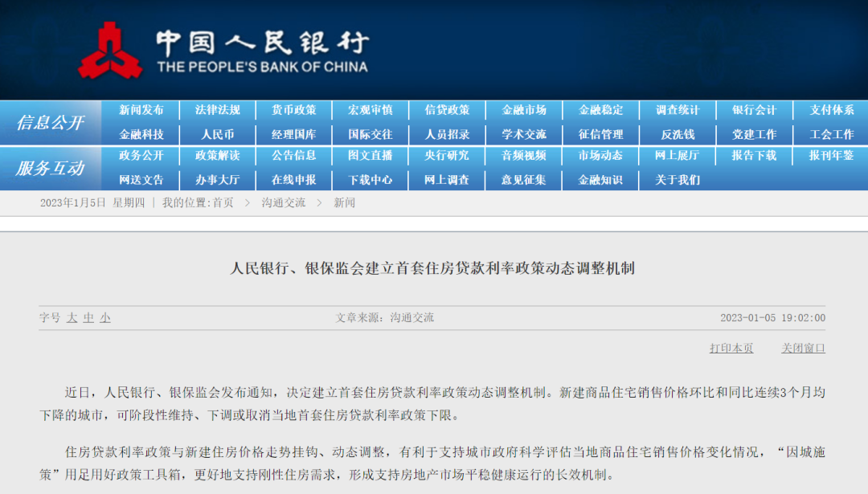Set font size to 大
The image size is (868, 494).
point(72,318)
